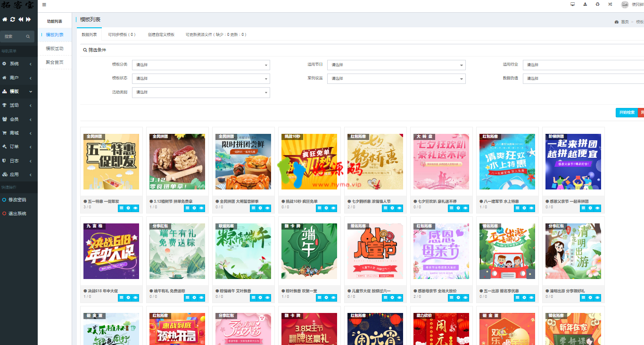Click eye preview icon for 感恩母亲节 全场大放价
This screenshot has height=345, width=644.
point(465,297)
